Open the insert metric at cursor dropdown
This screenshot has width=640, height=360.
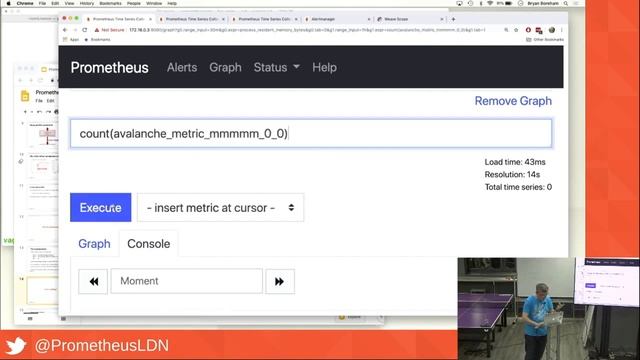click(x=220, y=208)
